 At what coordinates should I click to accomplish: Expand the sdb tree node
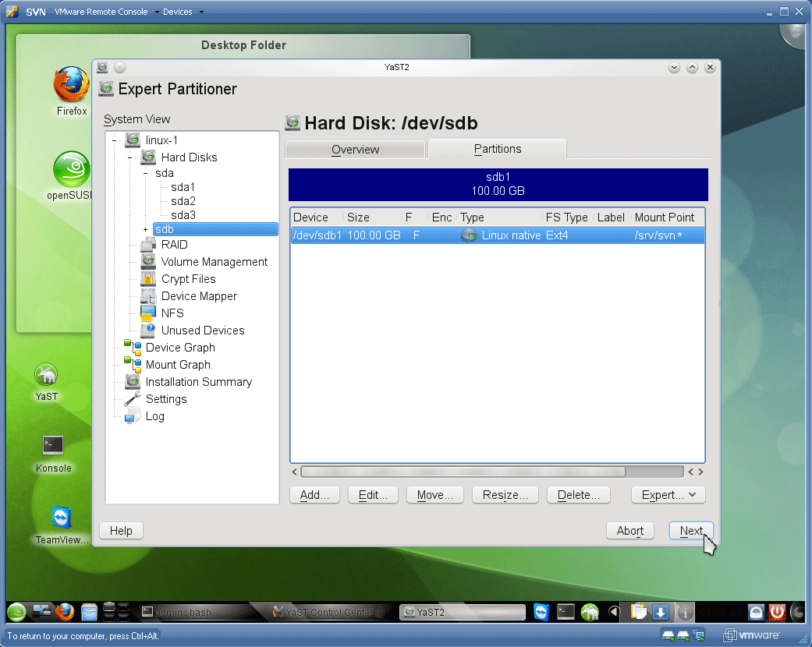(146, 229)
